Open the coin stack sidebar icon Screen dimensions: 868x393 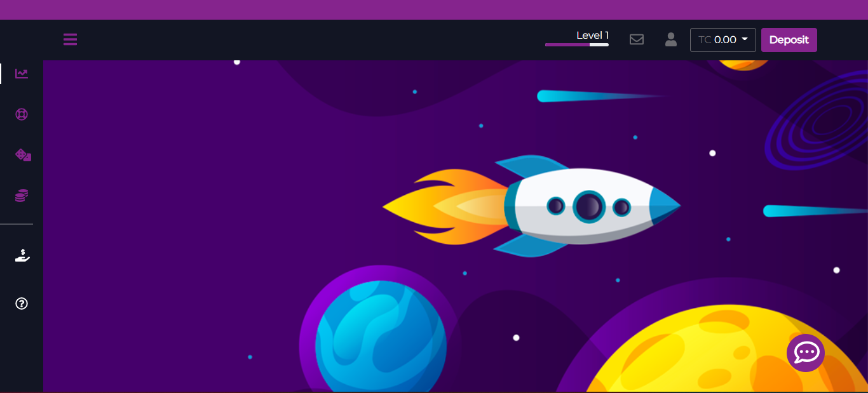coord(22,196)
